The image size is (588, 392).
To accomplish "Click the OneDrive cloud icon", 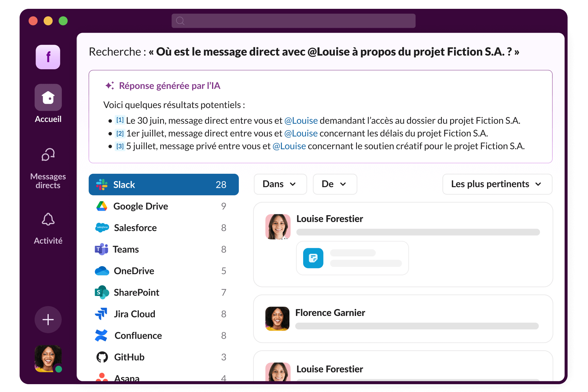I will pos(102,271).
